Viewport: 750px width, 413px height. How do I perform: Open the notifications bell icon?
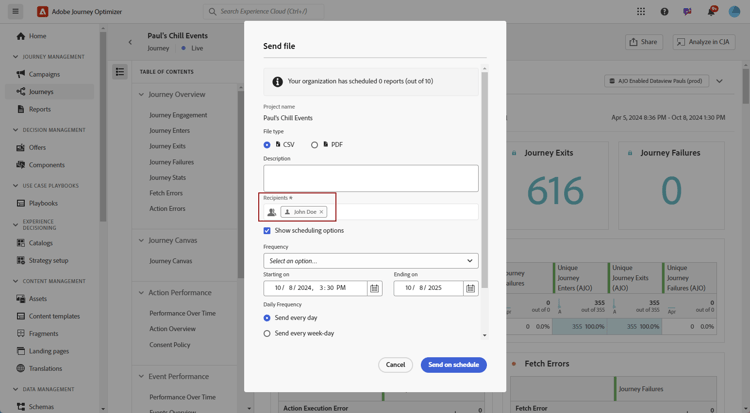[x=711, y=11]
